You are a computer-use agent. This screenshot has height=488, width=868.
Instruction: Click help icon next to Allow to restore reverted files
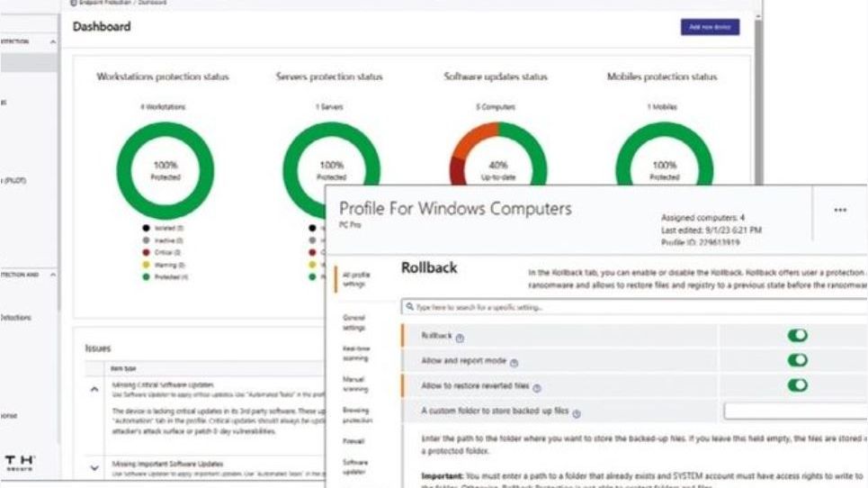(536, 388)
